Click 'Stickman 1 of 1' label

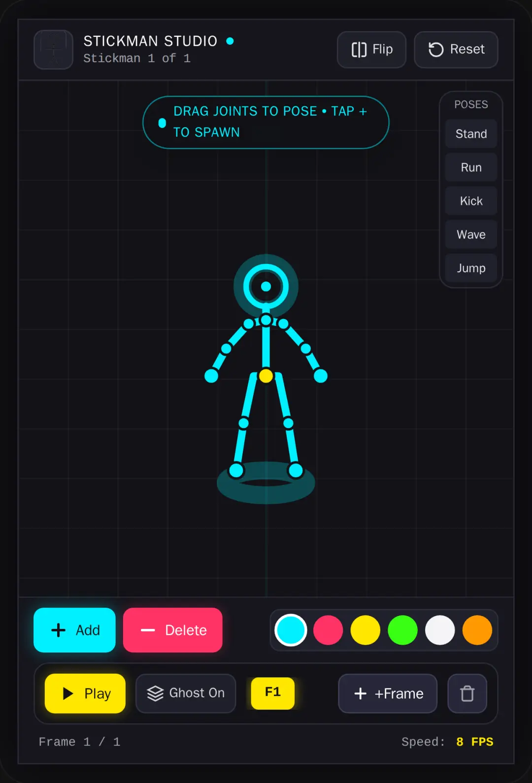137,58
